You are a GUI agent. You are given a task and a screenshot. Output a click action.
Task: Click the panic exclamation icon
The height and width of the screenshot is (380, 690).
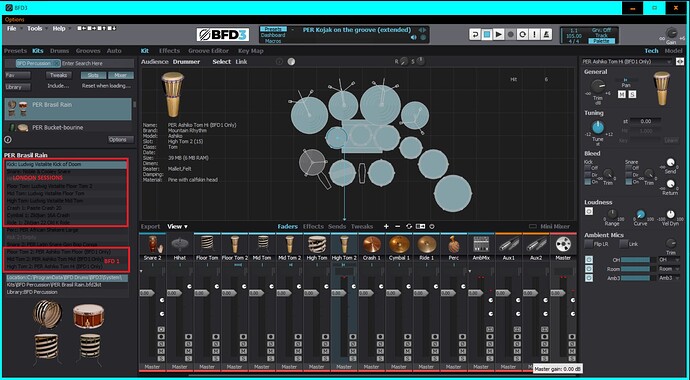point(534,34)
